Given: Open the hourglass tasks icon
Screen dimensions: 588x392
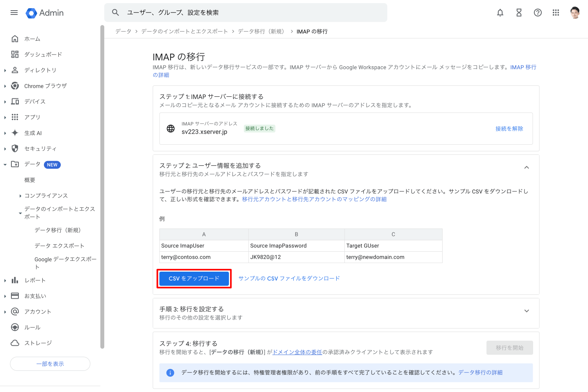Looking at the screenshot, I should click(519, 13).
